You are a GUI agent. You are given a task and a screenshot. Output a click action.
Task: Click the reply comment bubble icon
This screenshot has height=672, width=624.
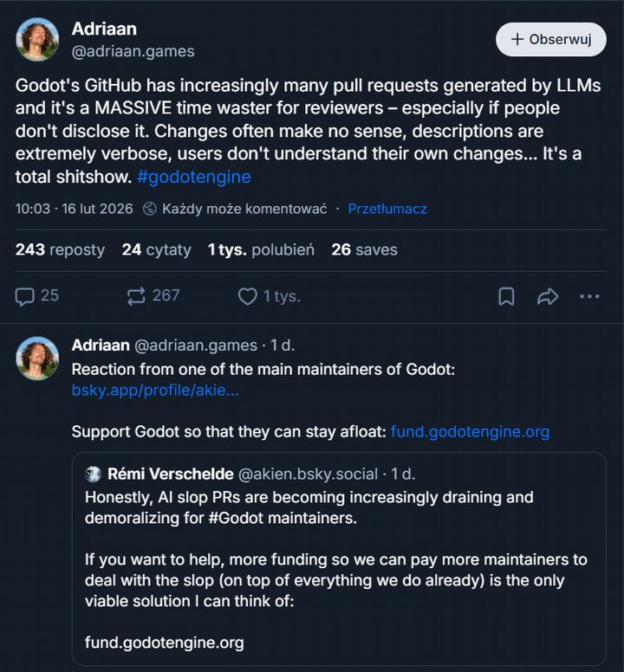pyautogui.click(x=24, y=296)
